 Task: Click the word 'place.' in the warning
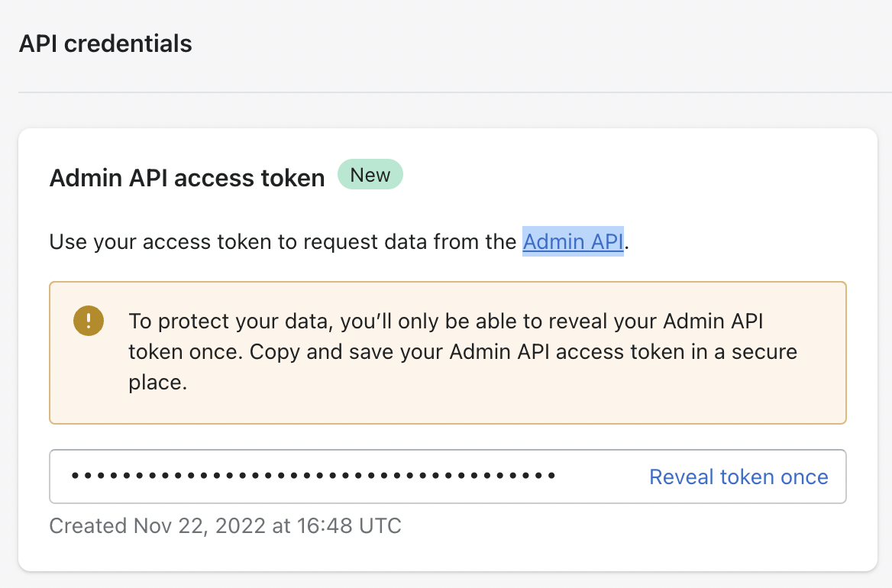[x=158, y=382]
